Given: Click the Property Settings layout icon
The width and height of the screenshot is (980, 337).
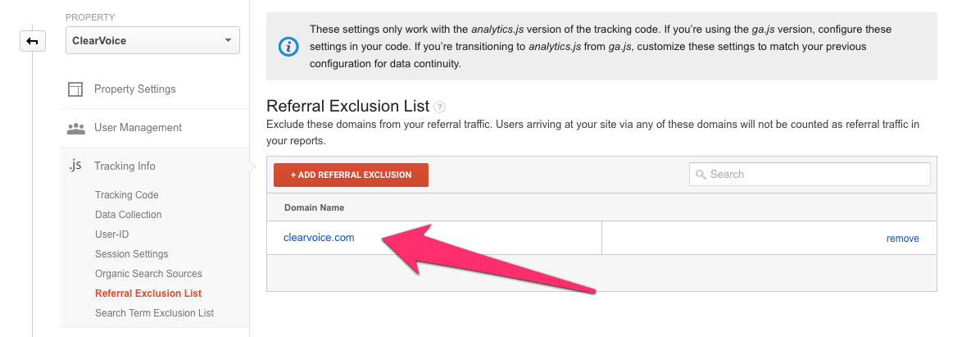Looking at the screenshot, I should click(75, 89).
